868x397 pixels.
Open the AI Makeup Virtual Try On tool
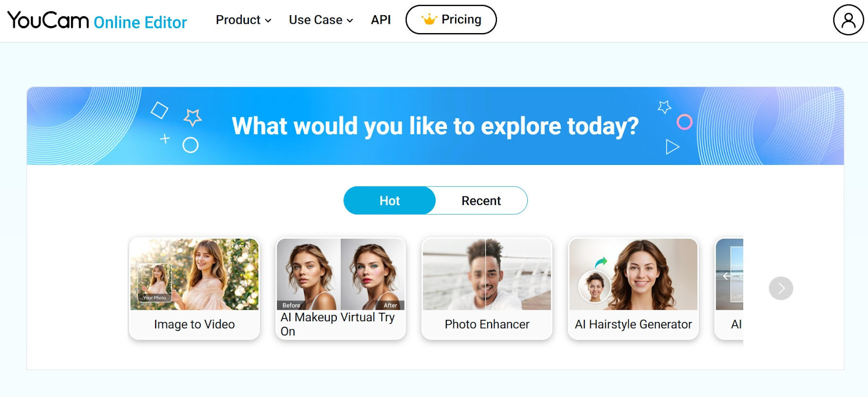pyautogui.click(x=340, y=288)
